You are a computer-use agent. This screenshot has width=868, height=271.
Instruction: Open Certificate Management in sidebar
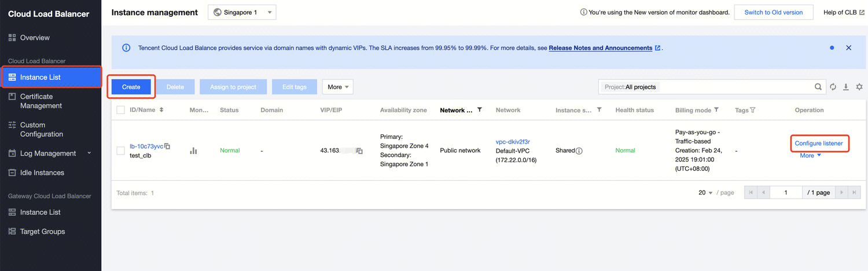(x=41, y=101)
